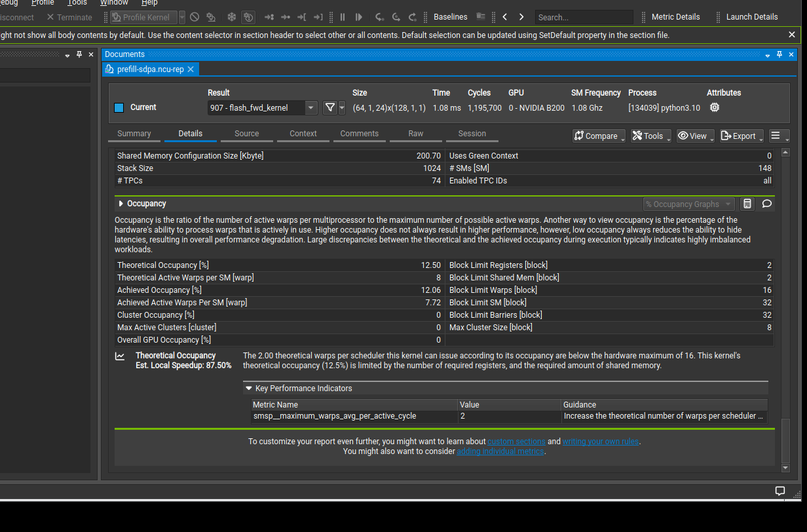Screen dimensions: 807x532
Task: Click the pause icon in the toolbar
Action: [x=343, y=17]
